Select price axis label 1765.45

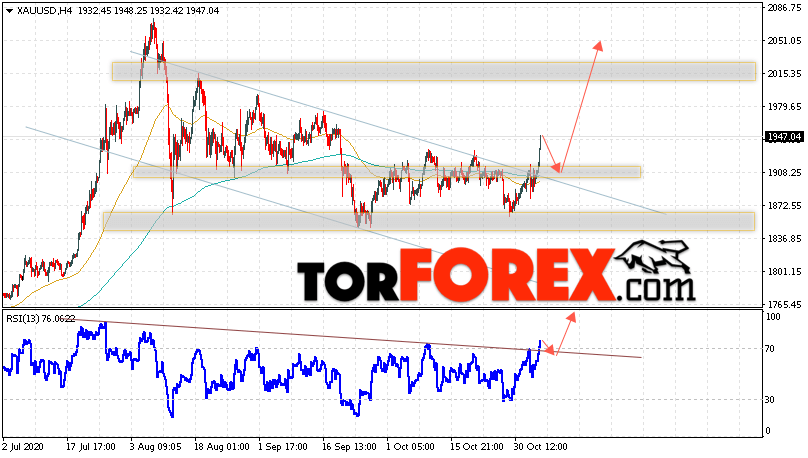[784, 304]
